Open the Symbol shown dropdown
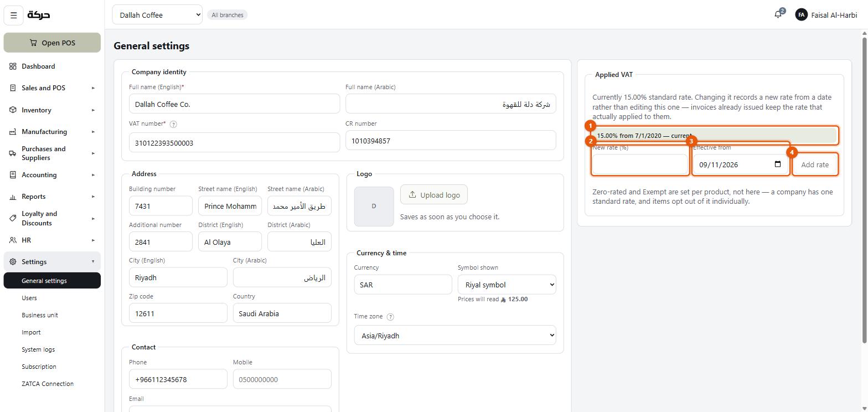This screenshot has width=868, height=412. click(507, 285)
